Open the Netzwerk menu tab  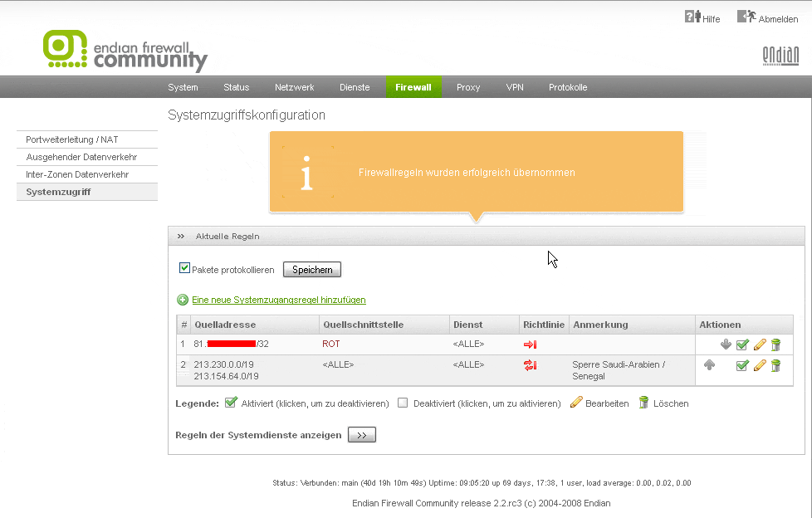click(294, 87)
